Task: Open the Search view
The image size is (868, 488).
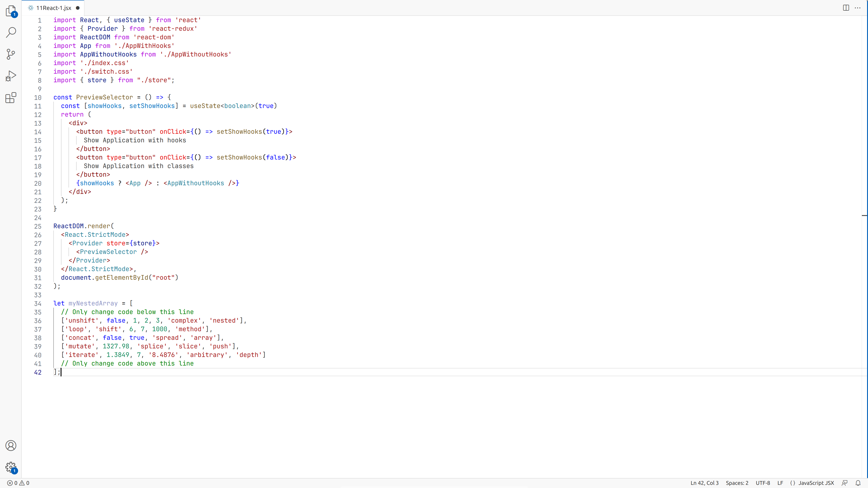Action: click(11, 33)
